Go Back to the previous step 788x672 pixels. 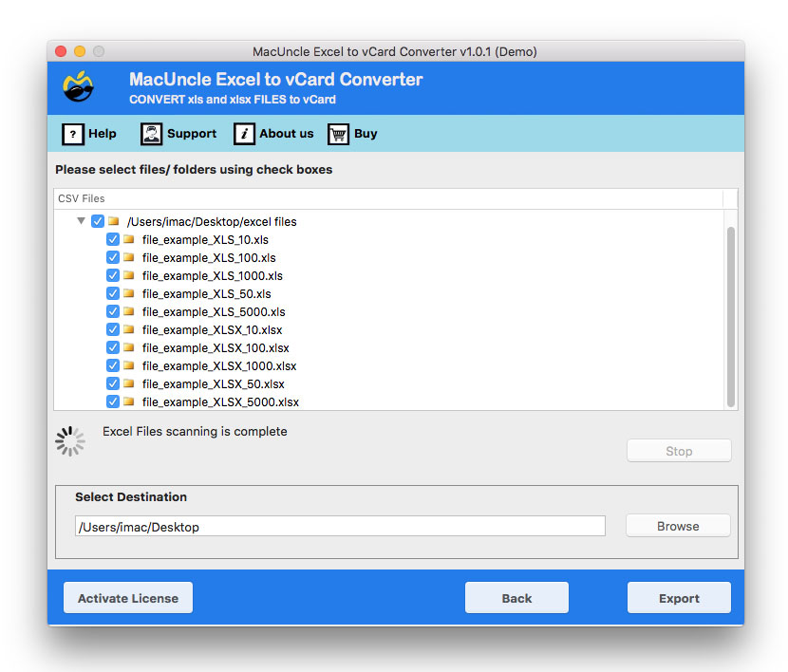pos(516,598)
